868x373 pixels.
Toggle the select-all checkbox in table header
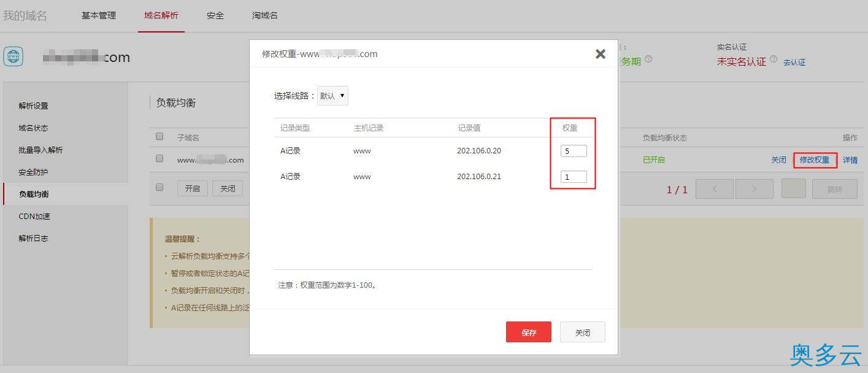(x=159, y=137)
